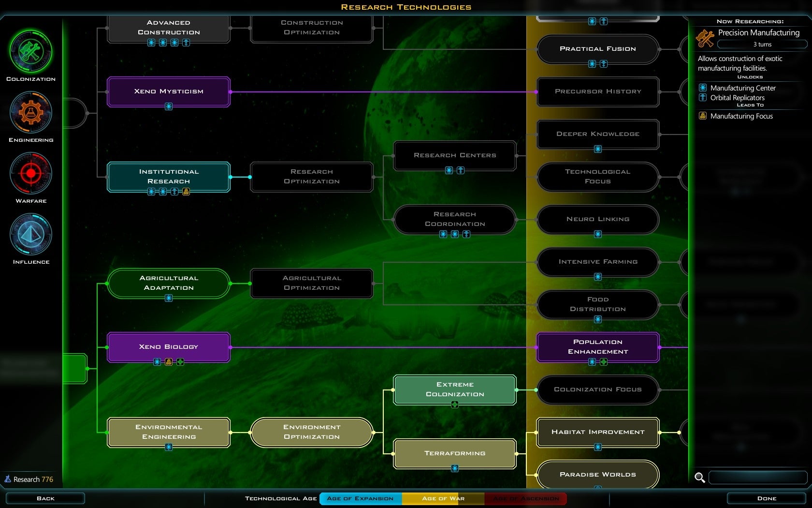
Task: Click the icon under Environmental Engineering
Action: click(x=169, y=447)
